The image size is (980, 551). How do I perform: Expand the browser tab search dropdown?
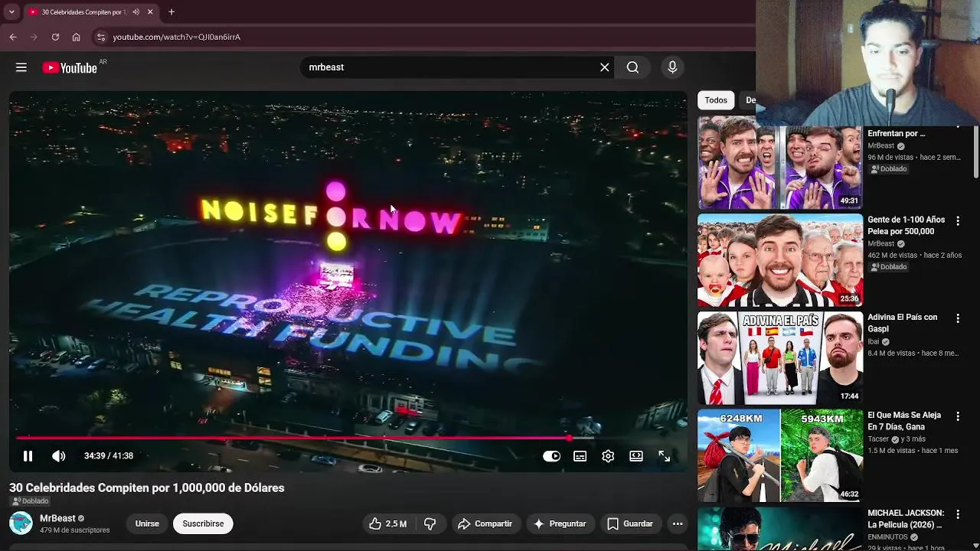point(11,12)
